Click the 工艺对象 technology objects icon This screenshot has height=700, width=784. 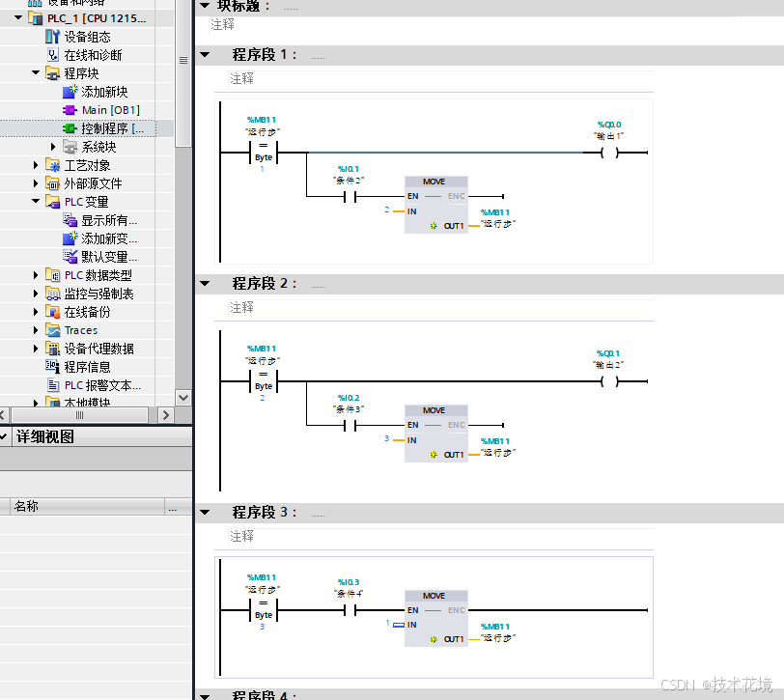52,165
